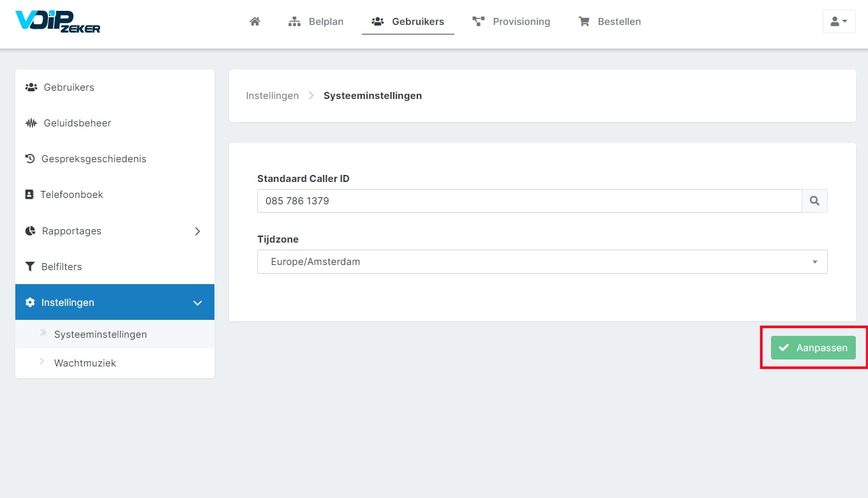Open Systeeminstellingen in the sidebar submenu
This screenshot has height=498, width=868.
(x=115, y=334)
